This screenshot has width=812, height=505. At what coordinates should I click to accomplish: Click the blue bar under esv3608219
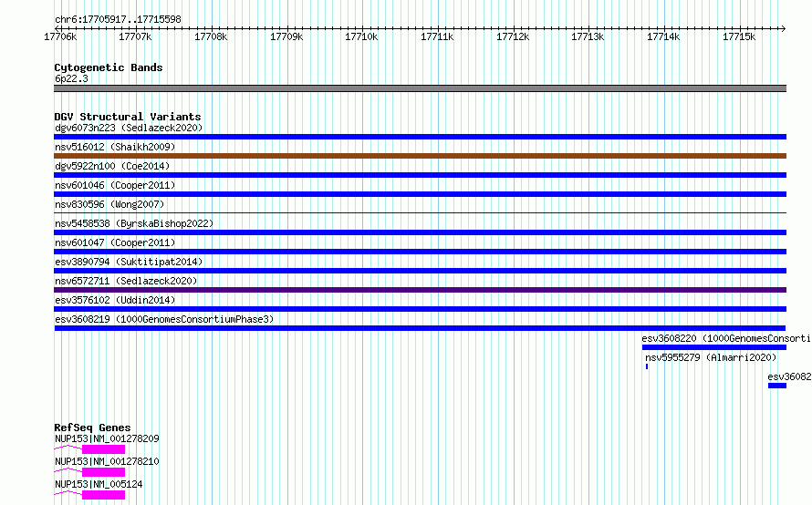click(x=420, y=328)
